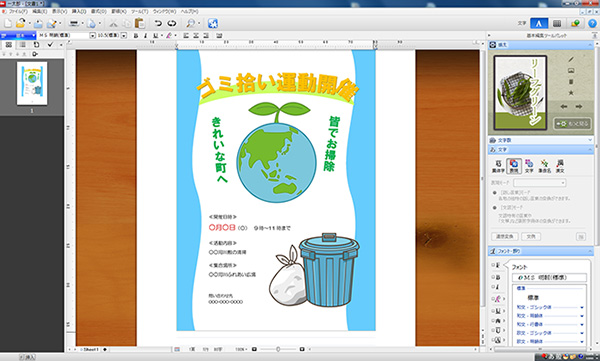This screenshot has width=600, height=361.
Task: Click the font field MS 明朝(標準) in palette
Action: (549, 277)
